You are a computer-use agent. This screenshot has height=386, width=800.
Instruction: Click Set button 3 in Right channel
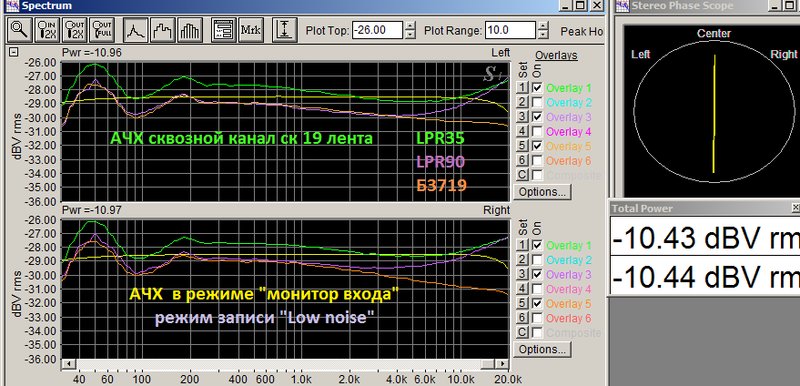coord(521,274)
